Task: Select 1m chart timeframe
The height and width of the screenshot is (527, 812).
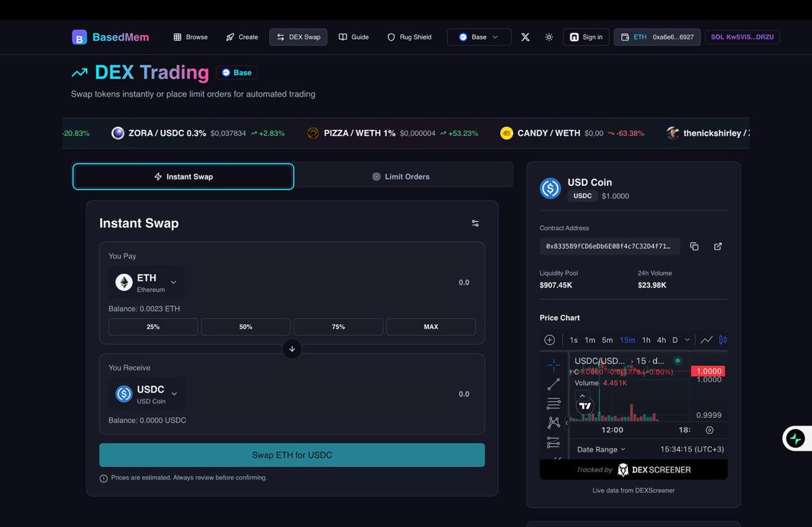Action: (x=590, y=340)
